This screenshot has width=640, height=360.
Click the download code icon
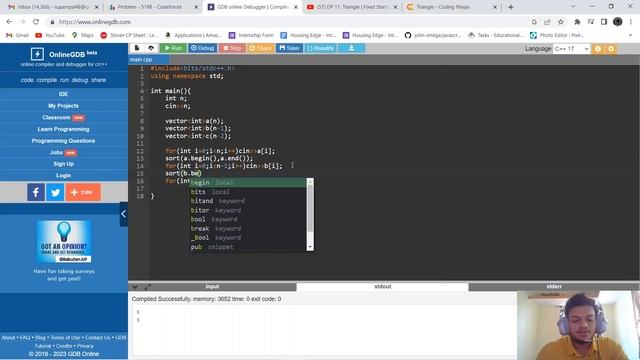click(x=351, y=48)
